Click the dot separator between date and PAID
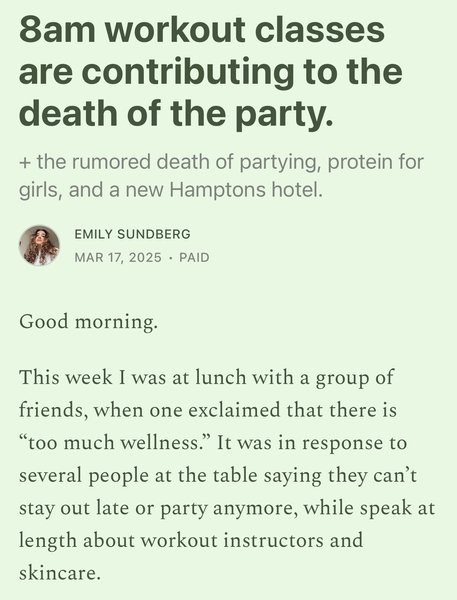This screenshot has width=457, height=600. [x=170, y=258]
